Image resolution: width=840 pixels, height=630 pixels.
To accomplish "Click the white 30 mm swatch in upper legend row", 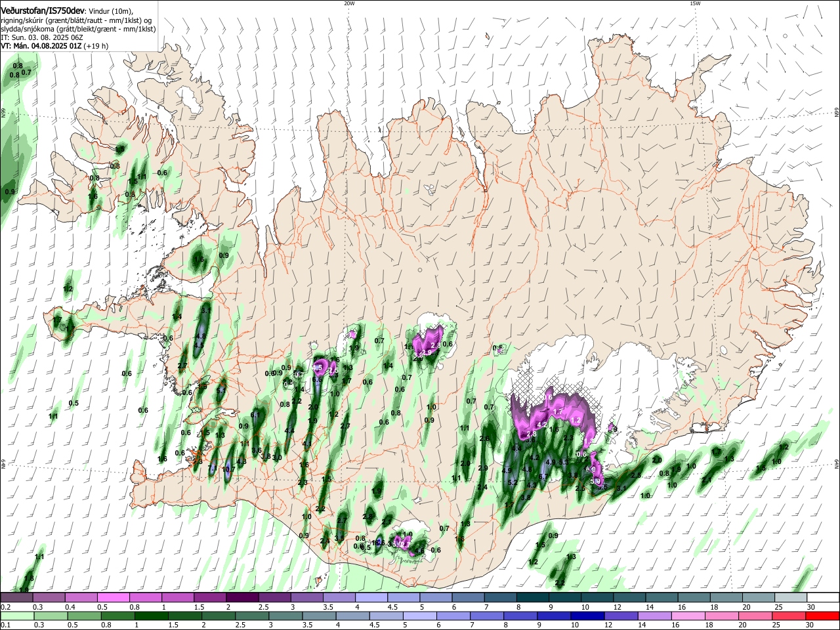I will point(823,598).
